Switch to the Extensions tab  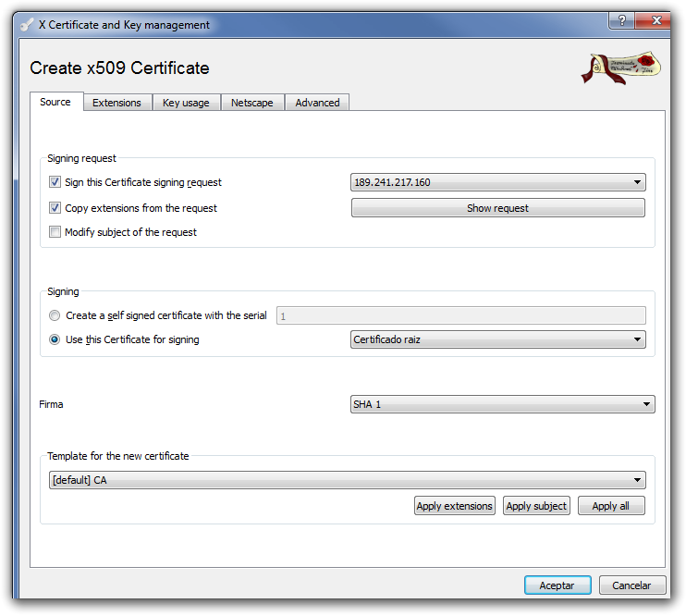pyautogui.click(x=116, y=103)
